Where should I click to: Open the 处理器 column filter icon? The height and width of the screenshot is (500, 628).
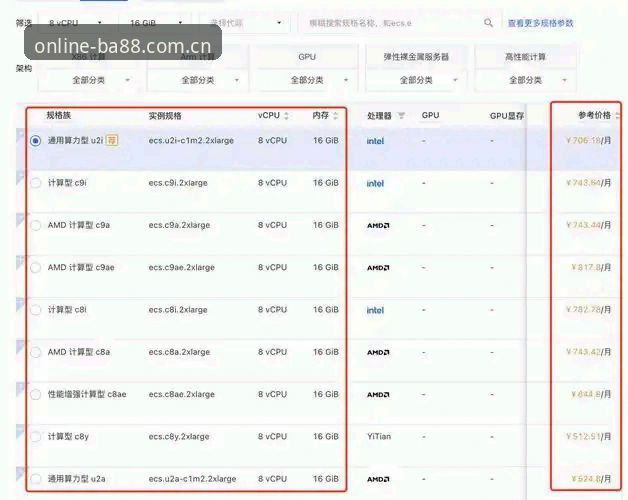coord(401,116)
